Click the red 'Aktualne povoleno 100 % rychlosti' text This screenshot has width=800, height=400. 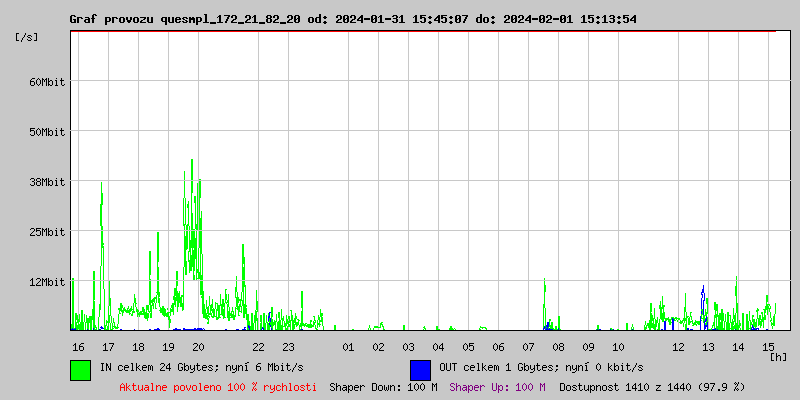218,387
